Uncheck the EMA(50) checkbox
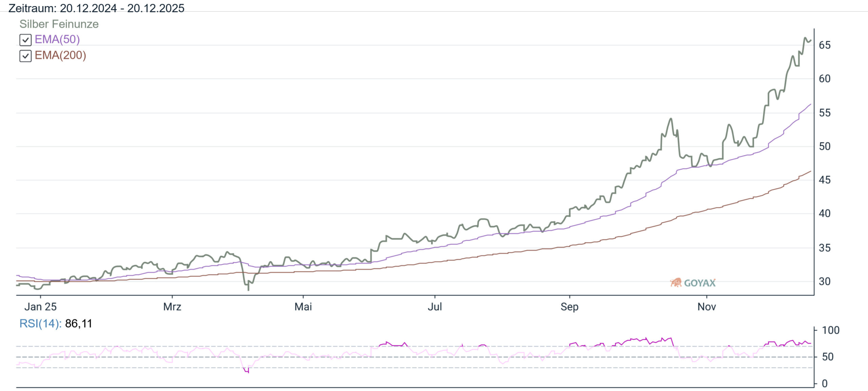Viewport: 868px width, 391px height. 25,40
